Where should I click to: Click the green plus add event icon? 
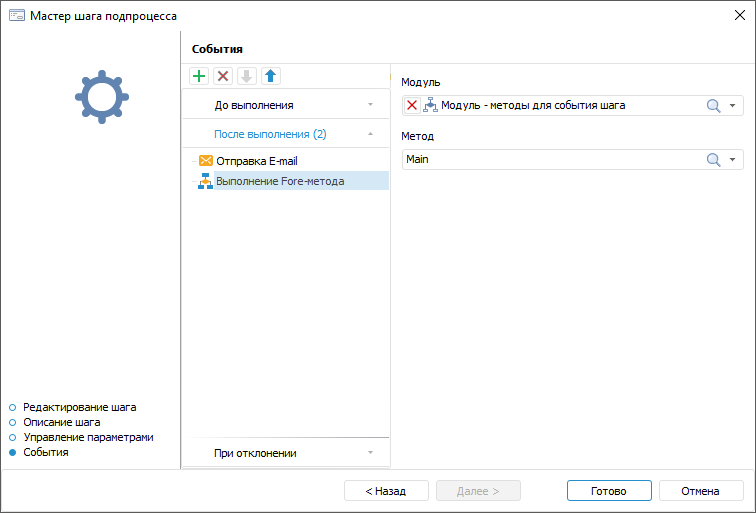click(x=199, y=76)
